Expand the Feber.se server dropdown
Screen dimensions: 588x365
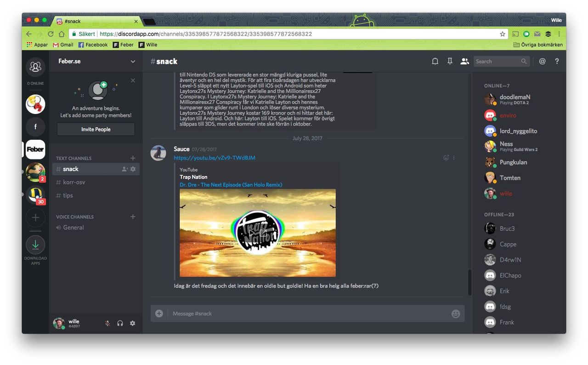pyautogui.click(x=133, y=61)
